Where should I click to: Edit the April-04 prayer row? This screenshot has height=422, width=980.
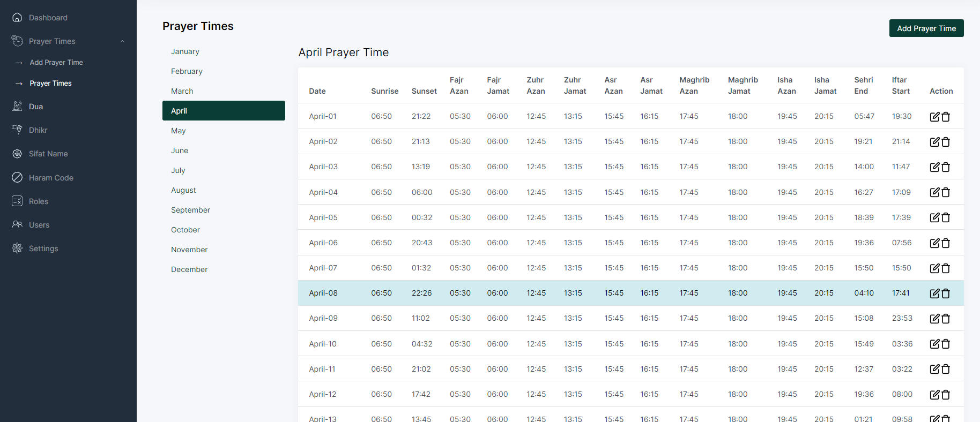pos(934,192)
